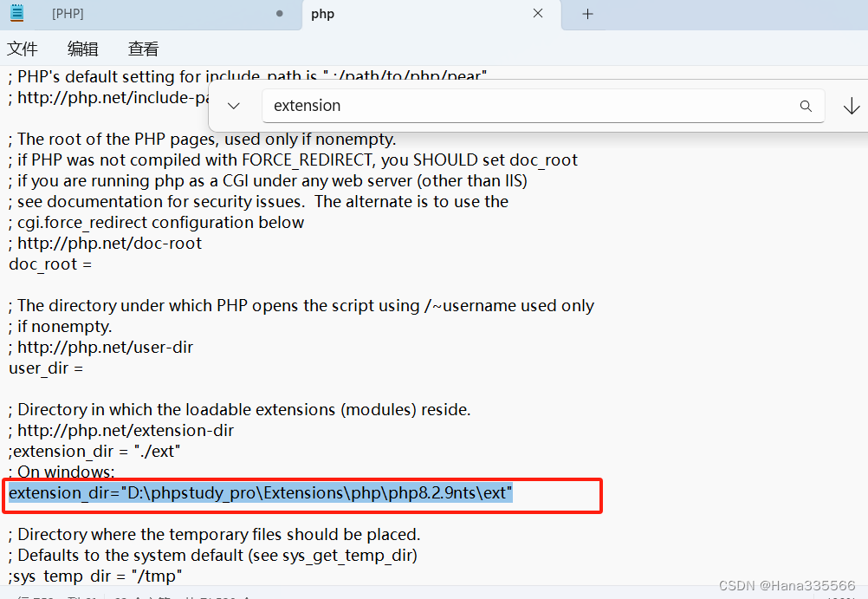Open the 查看 menu
Screen dimensions: 868x599
144,49
